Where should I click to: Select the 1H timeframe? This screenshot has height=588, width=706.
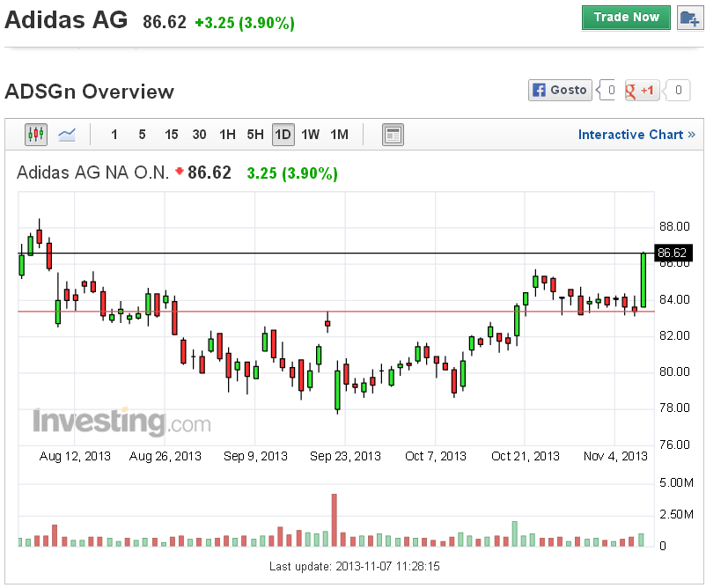(227, 135)
